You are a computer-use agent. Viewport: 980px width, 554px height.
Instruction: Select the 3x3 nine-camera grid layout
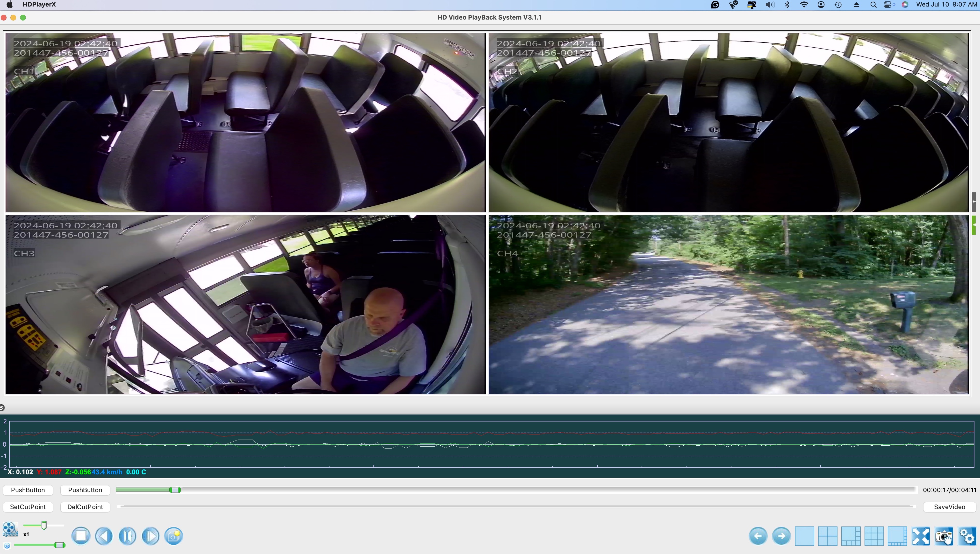click(874, 536)
